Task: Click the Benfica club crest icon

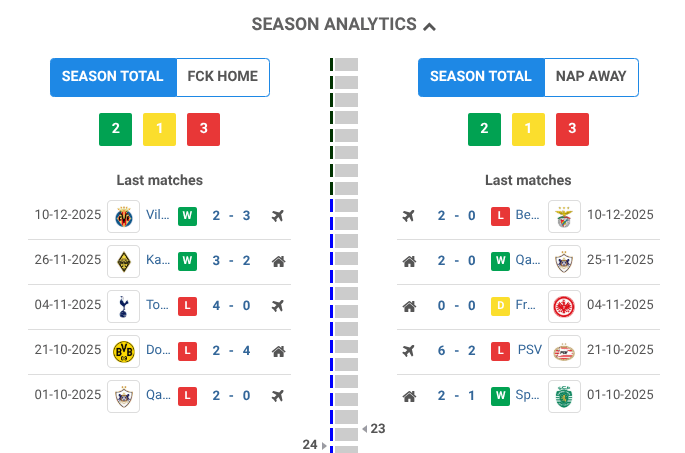Action: click(x=564, y=216)
